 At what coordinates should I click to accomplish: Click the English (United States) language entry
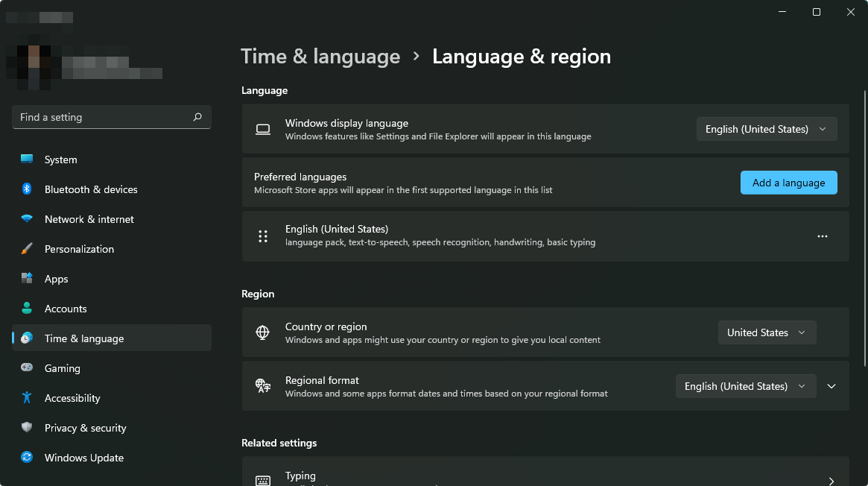545,236
